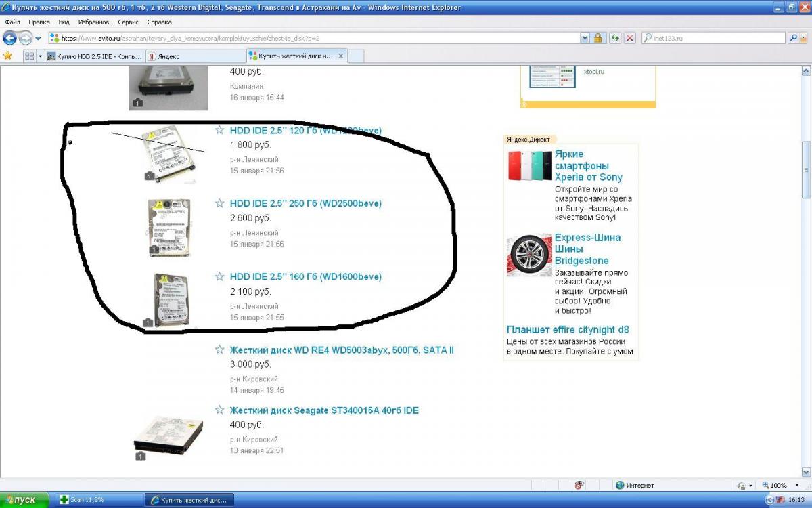Screen dimensions: 812x508
Task: Expand the address bar history dropdown
Action: [585, 39]
